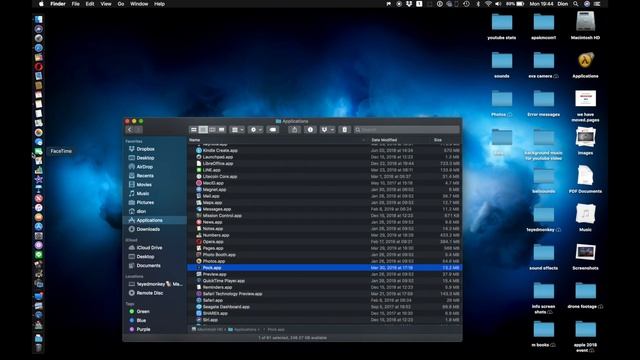Select Documents in the sidebar
Image resolution: width=640 pixels, height=360 pixels.
pyautogui.click(x=149, y=266)
